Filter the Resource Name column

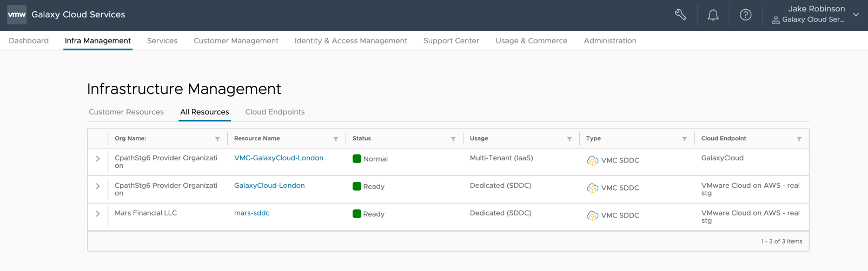click(x=336, y=139)
